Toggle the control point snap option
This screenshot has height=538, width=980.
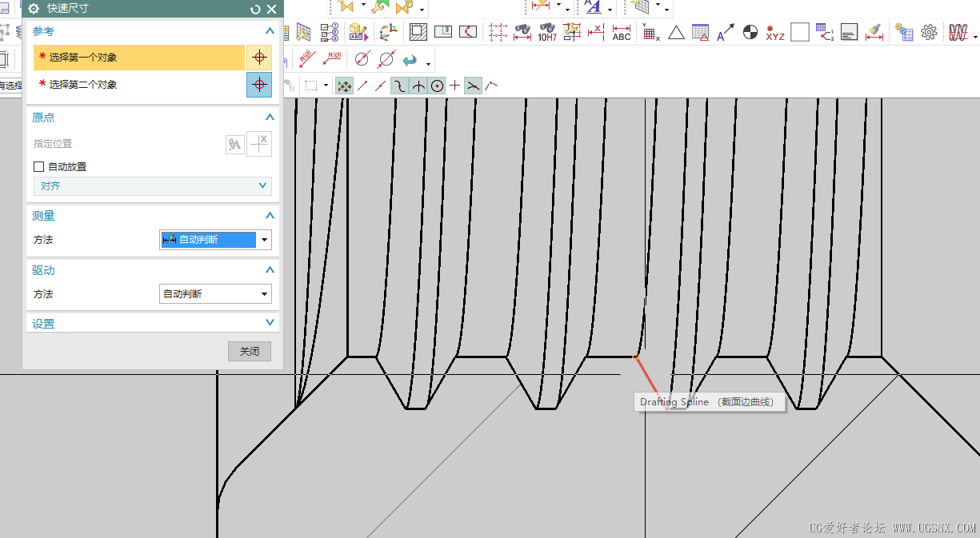pyautogui.click(x=400, y=86)
